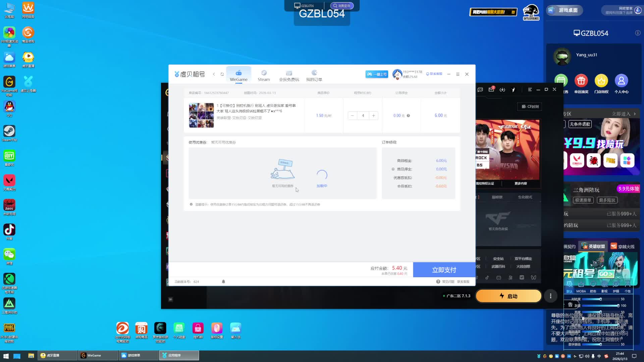Expand 专区 with the 立即进入 arrow
This screenshot has height=362, width=644.
[x=634, y=114]
